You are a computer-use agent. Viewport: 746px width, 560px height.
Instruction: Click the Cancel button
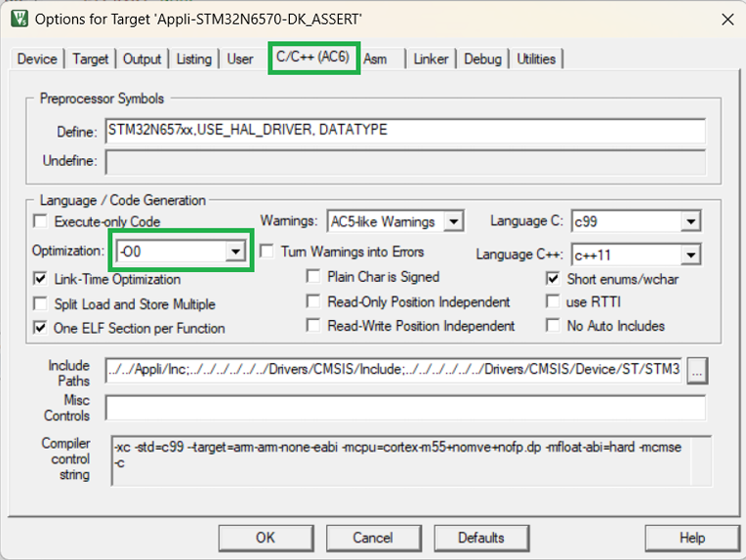(373, 539)
